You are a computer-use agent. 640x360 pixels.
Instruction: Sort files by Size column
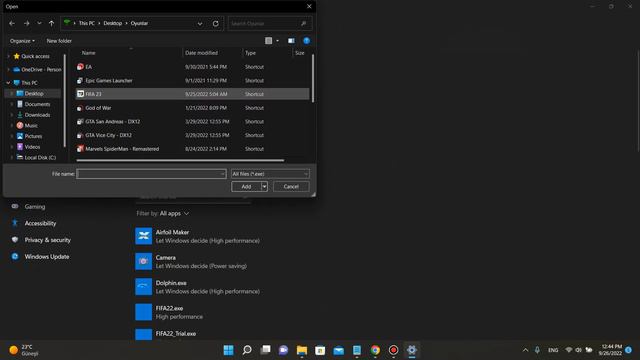pos(301,53)
